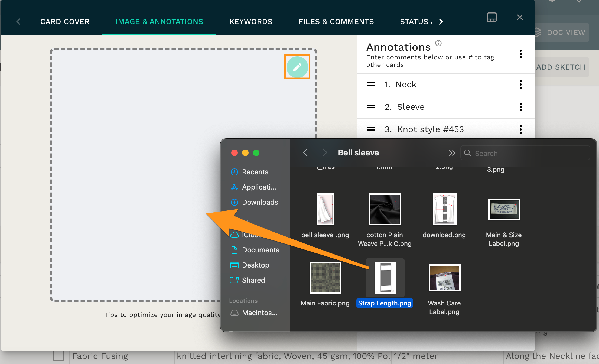Open options menu for Neck annotation
The width and height of the screenshot is (599, 364).
(x=520, y=84)
